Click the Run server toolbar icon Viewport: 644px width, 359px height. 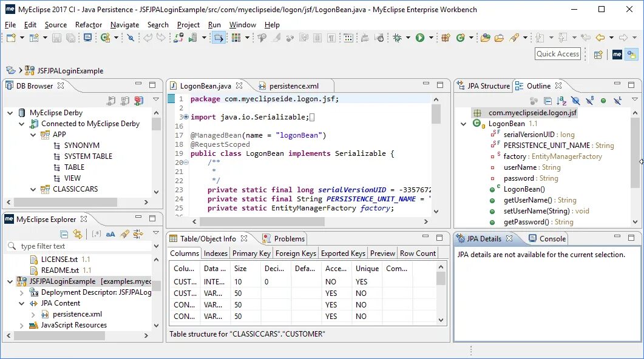pos(192,38)
